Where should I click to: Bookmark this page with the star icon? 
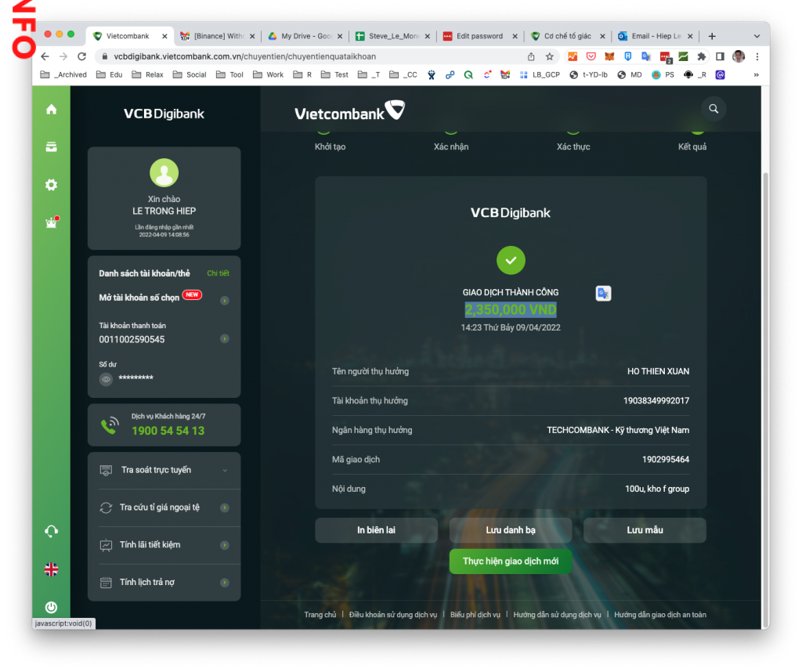pyautogui.click(x=549, y=56)
